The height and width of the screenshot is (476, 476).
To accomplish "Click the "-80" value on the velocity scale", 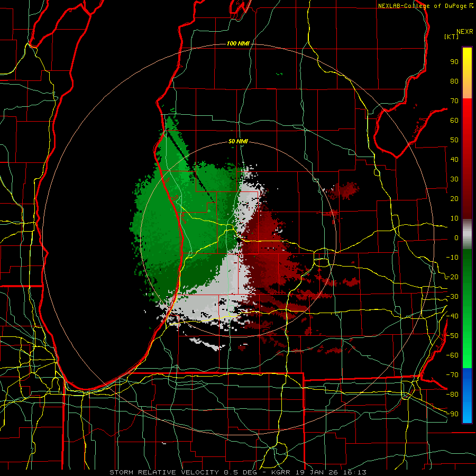I will tap(452, 395).
